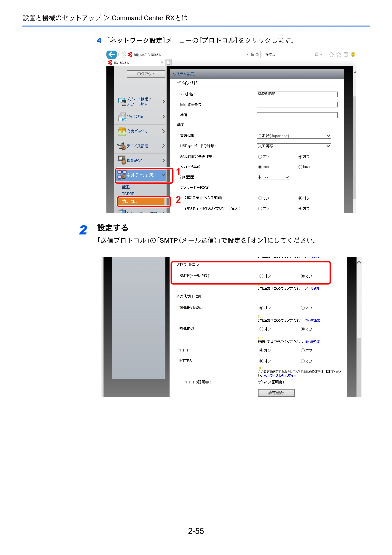The height and width of the screenshot is (555, 392).
Task: Click the search magnifier icon
Action: pos(316,54)
